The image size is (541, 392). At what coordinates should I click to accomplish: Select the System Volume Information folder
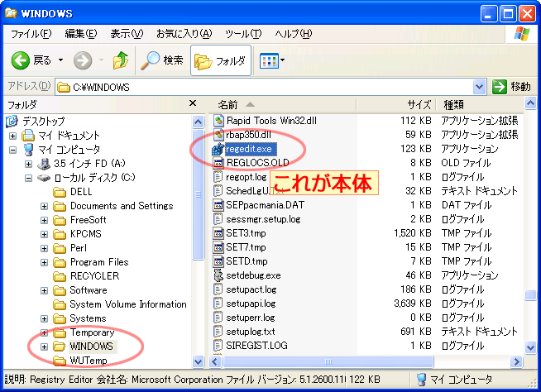pyautogui.click(x=128, y=304)
